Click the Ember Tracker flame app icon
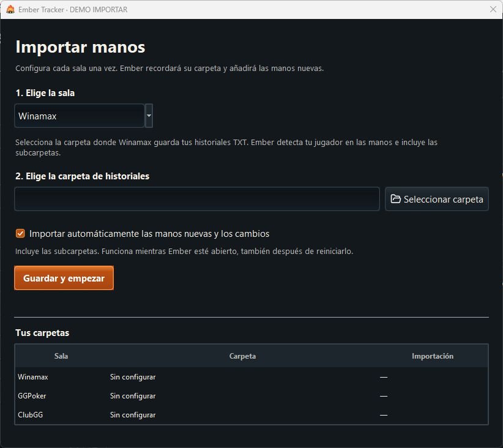The image size is (503, 448). point(10,9)
